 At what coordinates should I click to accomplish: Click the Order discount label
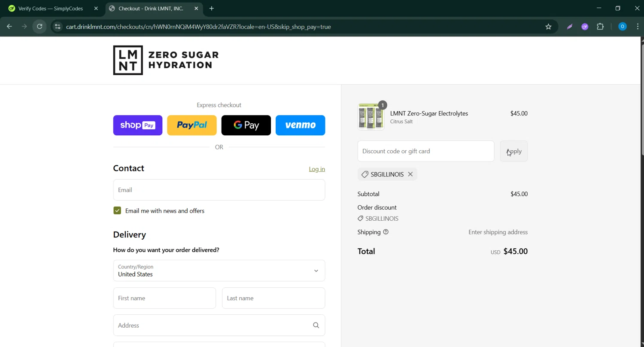pos(377,207)
